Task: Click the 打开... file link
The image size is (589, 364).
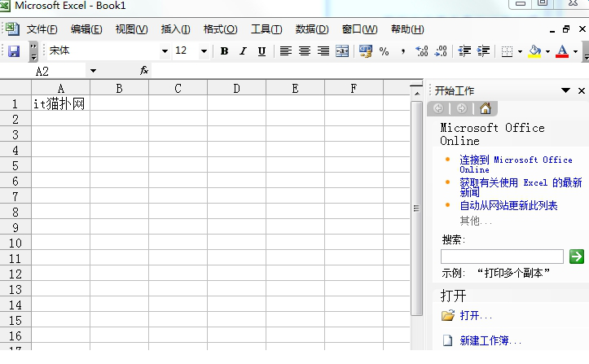Action: click(476, 315)
